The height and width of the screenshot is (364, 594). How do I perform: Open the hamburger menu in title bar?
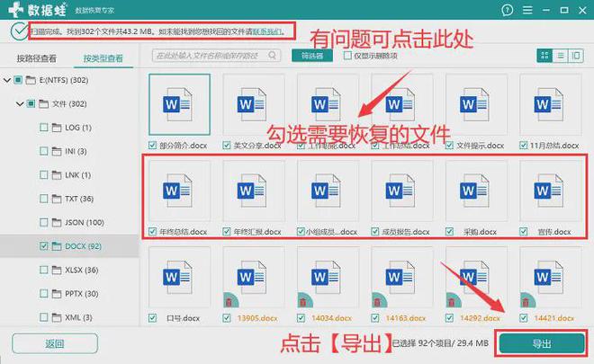tap(527, 10)
